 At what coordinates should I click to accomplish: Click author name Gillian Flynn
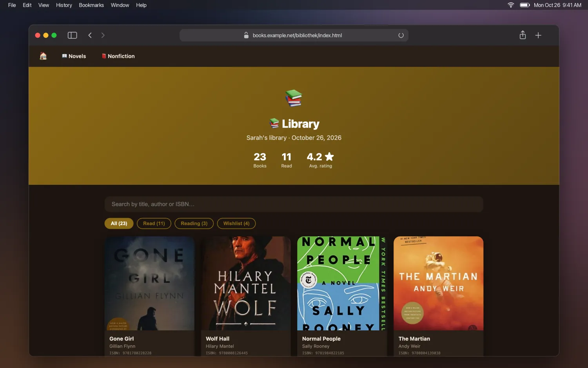coord(122,346)
